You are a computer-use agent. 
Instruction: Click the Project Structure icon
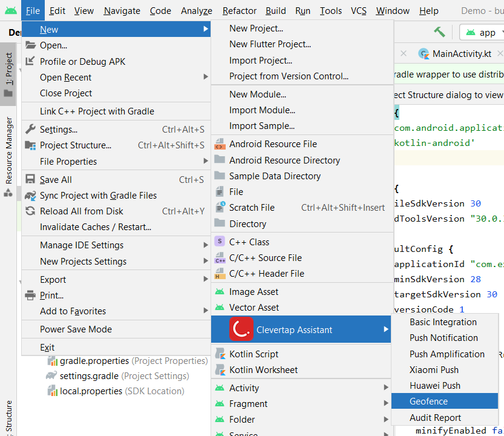tap(30, 145)
